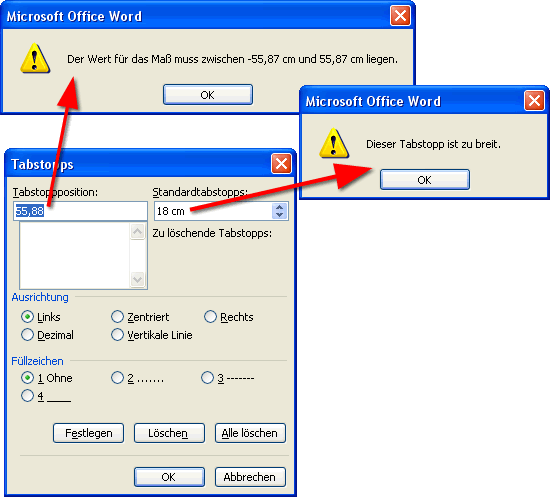
Task: Dismiss the measurement range warning with OK
Action: (x=208, y=95)
